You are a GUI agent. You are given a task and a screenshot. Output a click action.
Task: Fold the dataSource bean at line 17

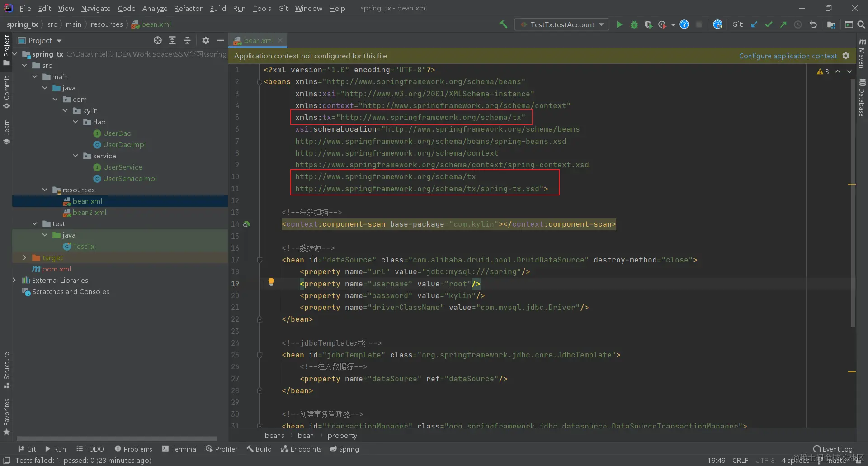coord(259,260)
